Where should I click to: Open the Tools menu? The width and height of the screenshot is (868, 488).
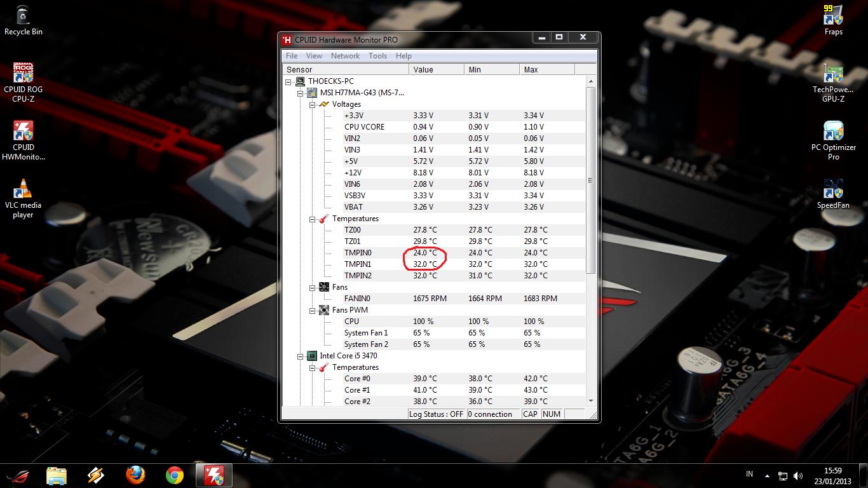pos(377,56)
